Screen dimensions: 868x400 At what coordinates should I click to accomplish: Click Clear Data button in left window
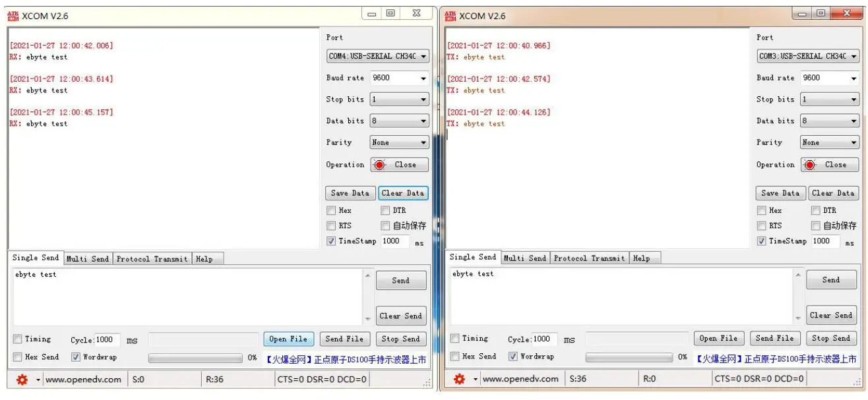pyautogui.click(x=403, y=193)
